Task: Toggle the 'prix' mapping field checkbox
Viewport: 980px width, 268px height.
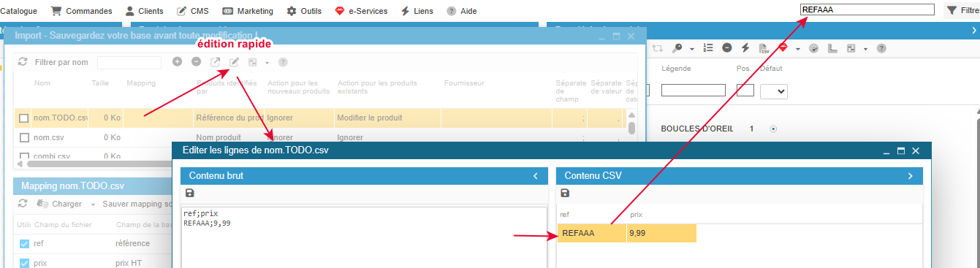Action: point(24,264)
